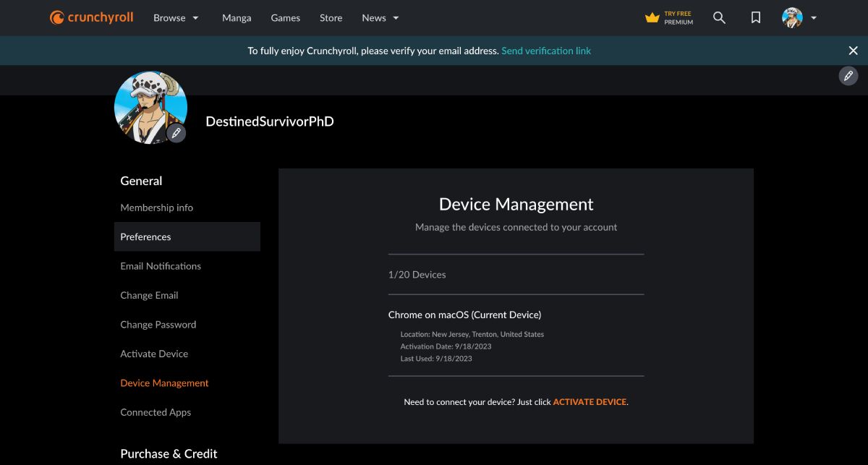Image resolution: width=868 pixels, height=465 pixels.
Task: Edit avatar using pencil badge on picture
Action: click(x=176, y=133)
